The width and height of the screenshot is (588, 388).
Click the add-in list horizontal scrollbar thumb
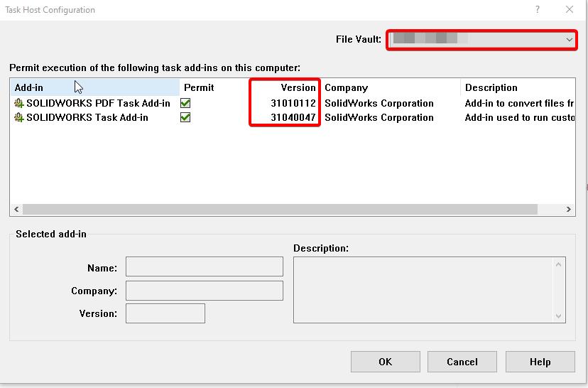(x=280, y=210)
